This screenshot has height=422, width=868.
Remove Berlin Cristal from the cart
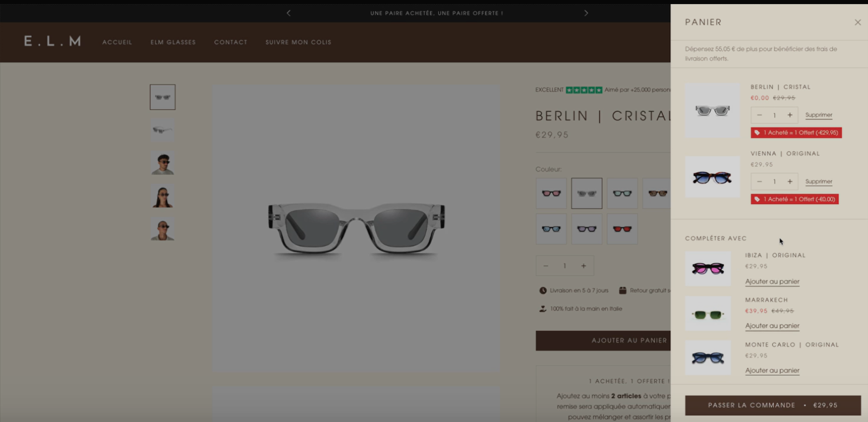pos(818,115)
